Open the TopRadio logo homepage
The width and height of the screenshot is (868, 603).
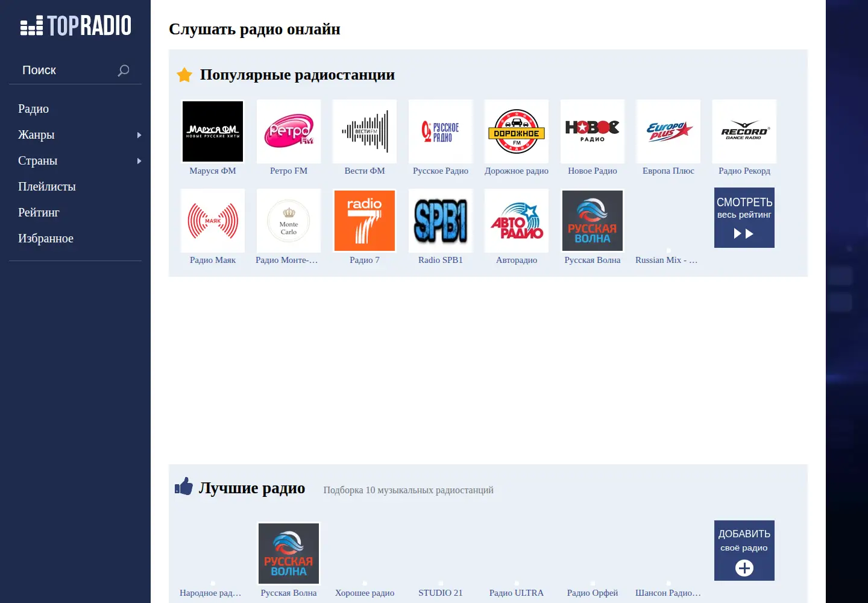pos(75,25)
